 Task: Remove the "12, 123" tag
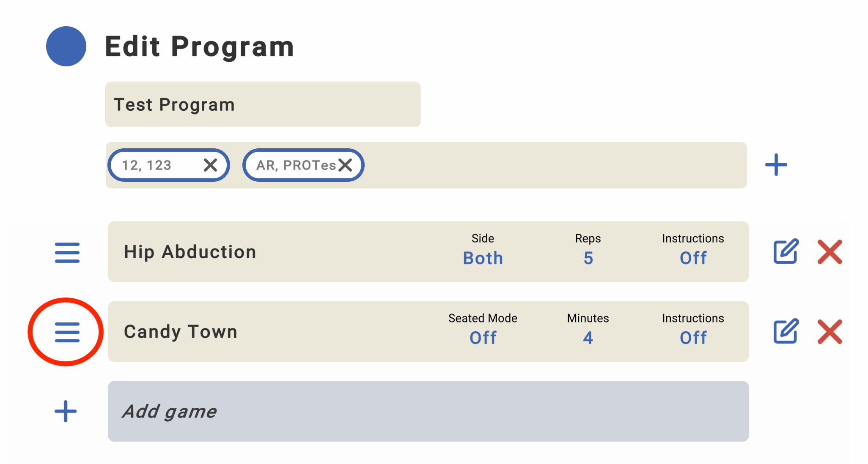coord(210,165)
